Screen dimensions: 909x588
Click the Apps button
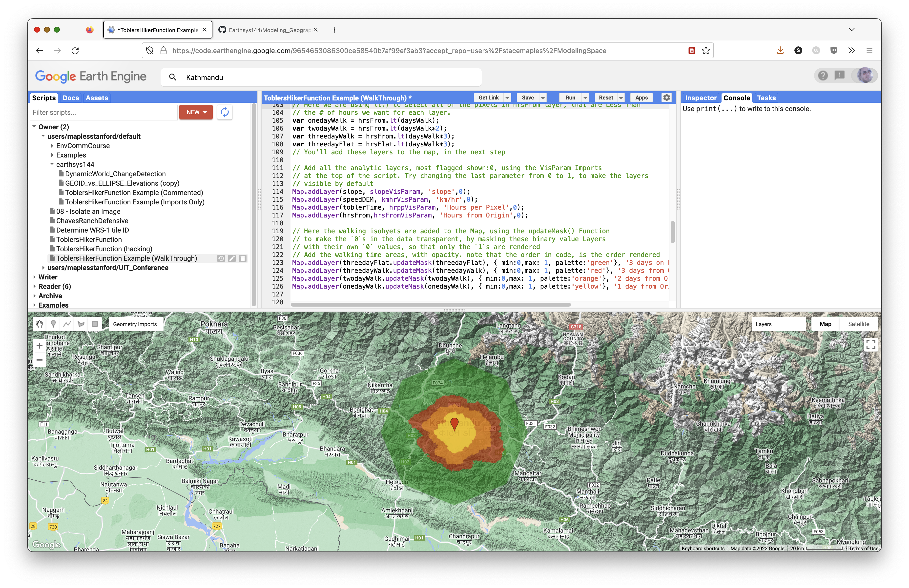[x=641, y=98]
